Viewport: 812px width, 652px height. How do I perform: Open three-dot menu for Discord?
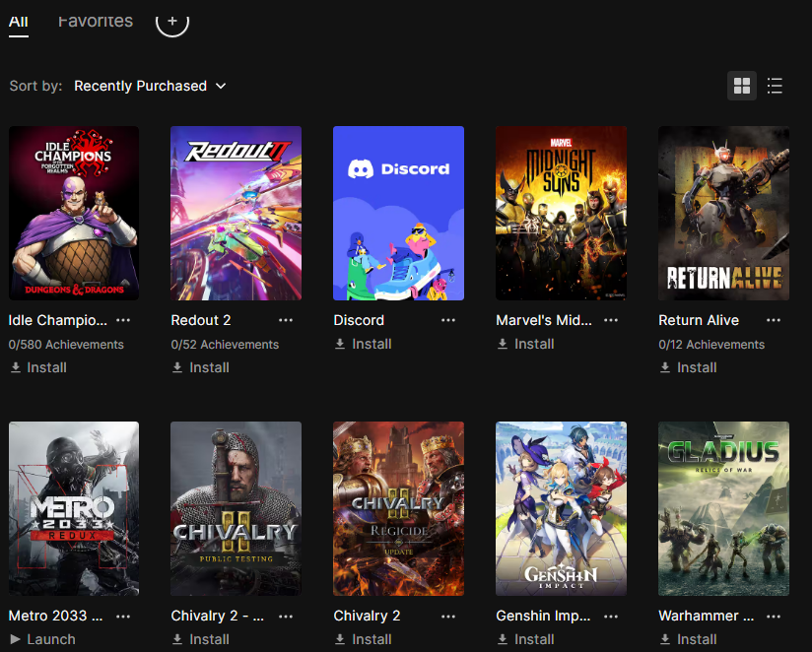point(448,320)
